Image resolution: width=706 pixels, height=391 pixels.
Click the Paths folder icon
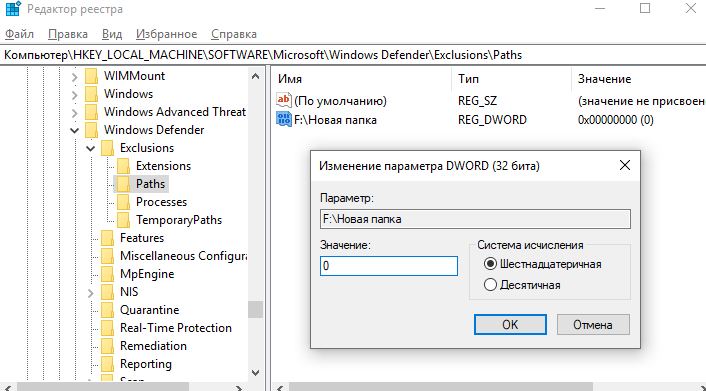click(123, 184)
